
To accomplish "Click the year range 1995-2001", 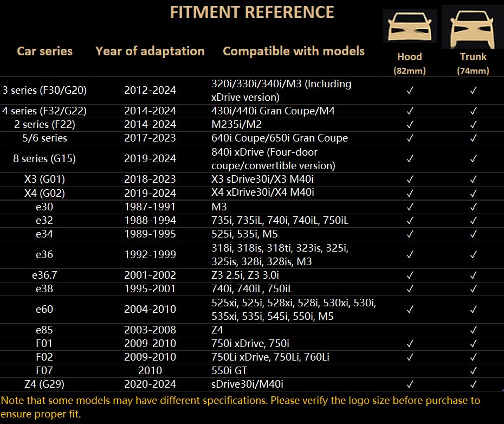I will 150,288.
